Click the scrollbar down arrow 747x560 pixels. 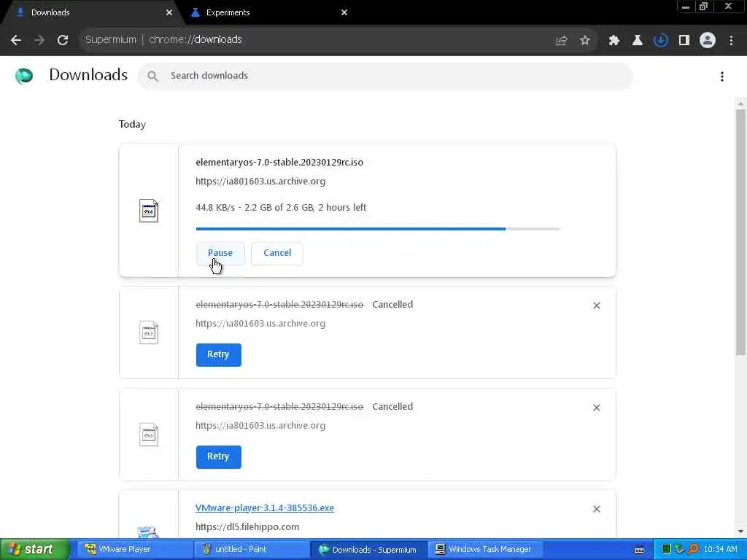(740, 532)
